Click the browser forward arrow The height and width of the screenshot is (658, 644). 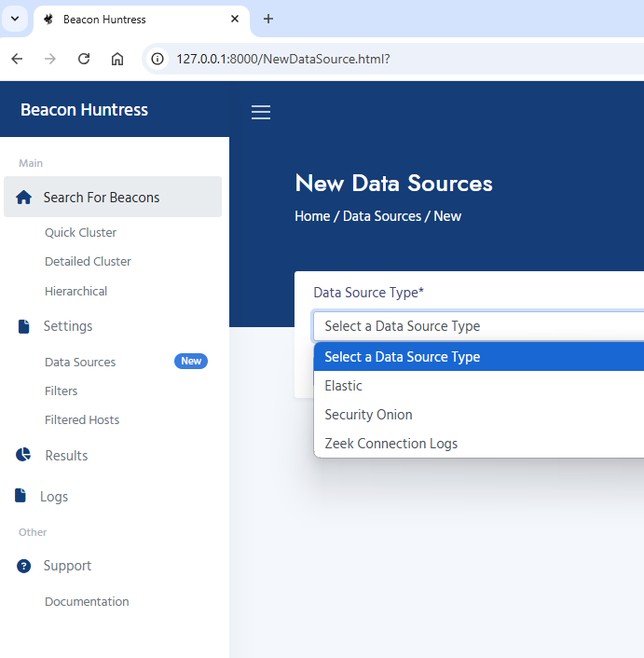pyautogui.click(x=50, y=59)
